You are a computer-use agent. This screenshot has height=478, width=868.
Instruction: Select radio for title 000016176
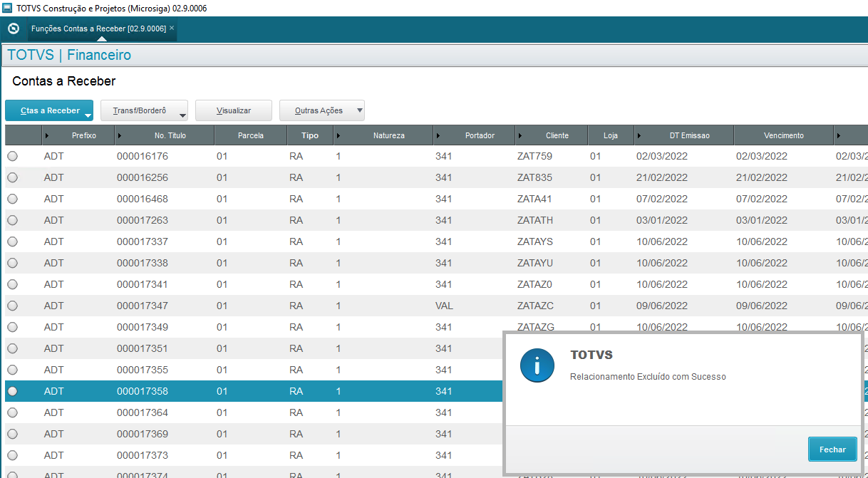[13, 156]
